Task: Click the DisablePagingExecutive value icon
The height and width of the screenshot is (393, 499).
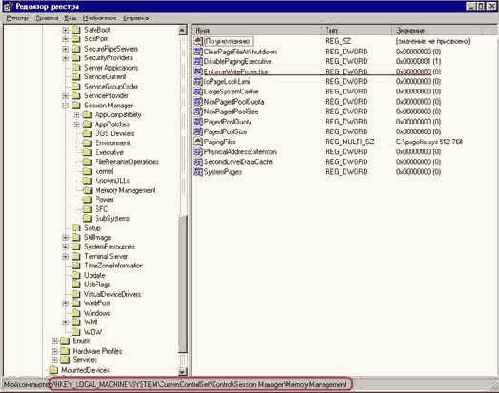Action: click(x=198, y=61)
